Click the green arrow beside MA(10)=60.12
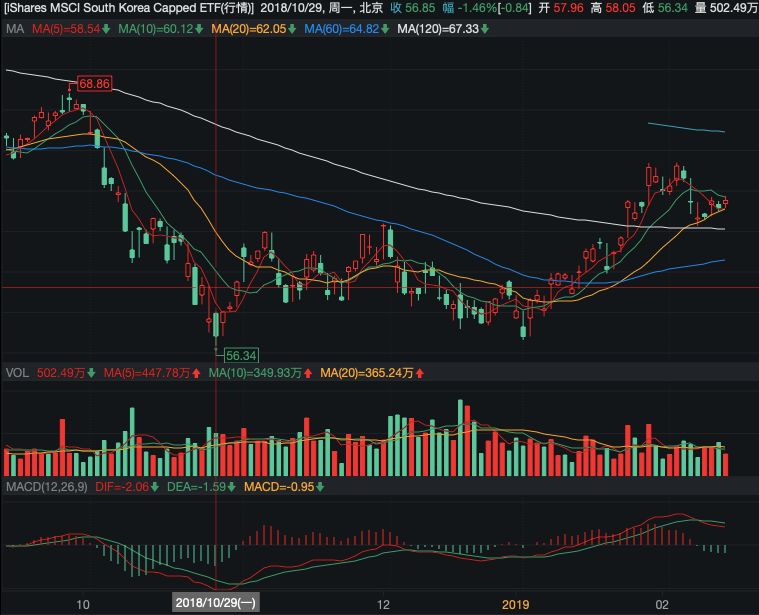 [199, 29]
